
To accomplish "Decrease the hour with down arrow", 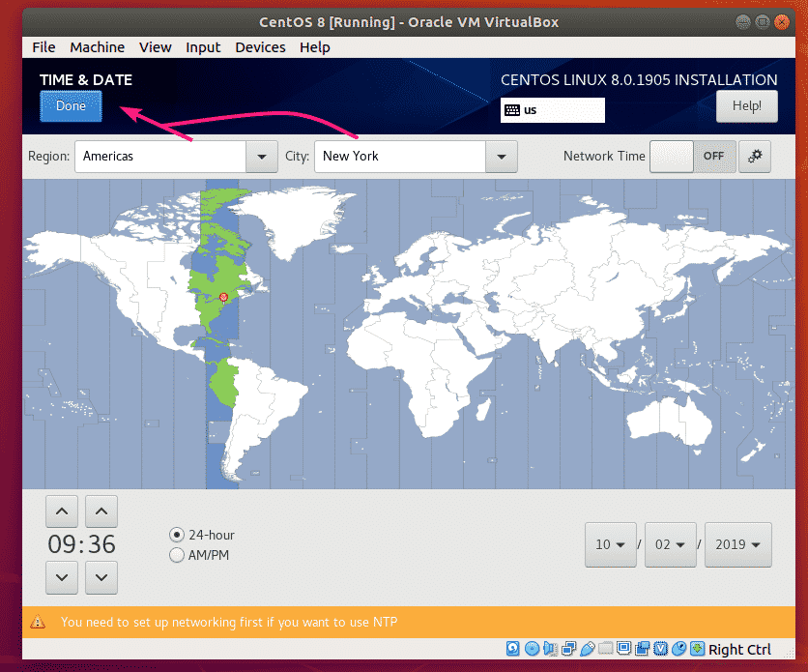I will pyautogui.click(x=62, y=577).
